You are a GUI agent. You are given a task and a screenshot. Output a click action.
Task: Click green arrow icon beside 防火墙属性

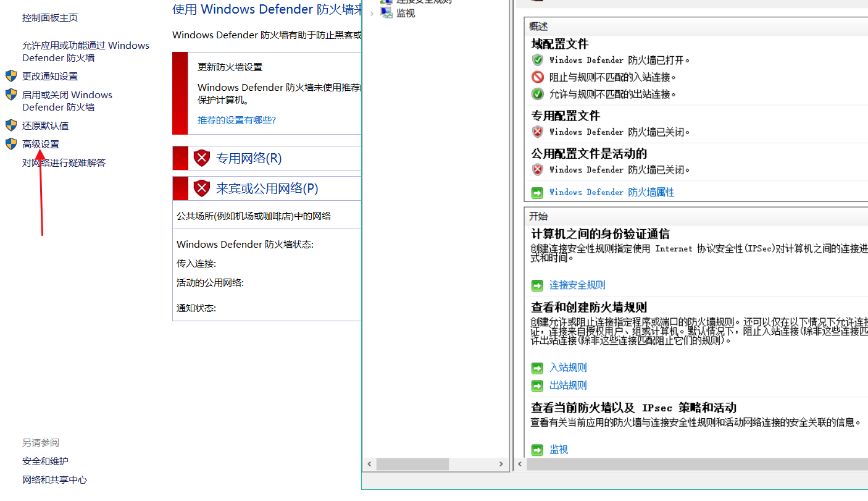coord(538,193)
